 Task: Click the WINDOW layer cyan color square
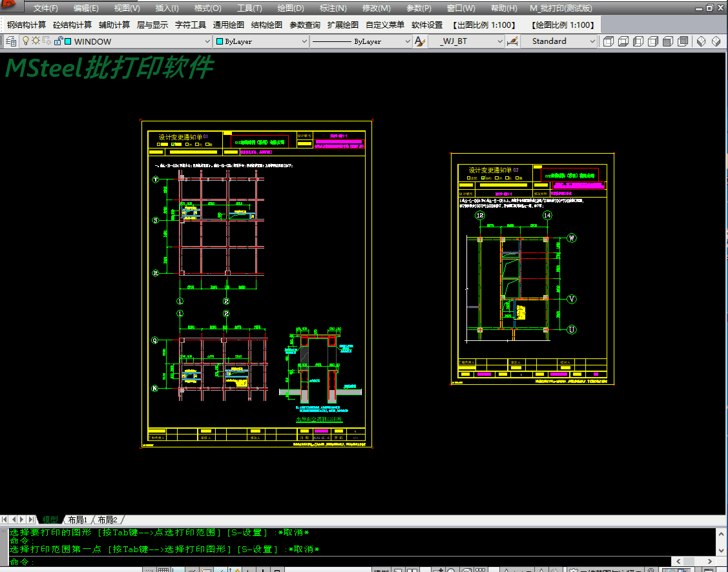(x=68, y=41)
